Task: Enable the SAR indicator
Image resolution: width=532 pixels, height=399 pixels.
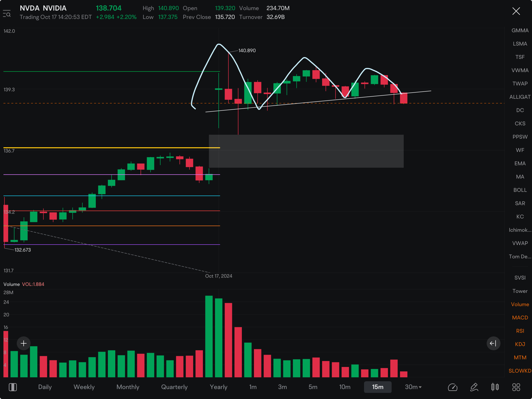Action: pyautogui.click(x=520, y=203)
